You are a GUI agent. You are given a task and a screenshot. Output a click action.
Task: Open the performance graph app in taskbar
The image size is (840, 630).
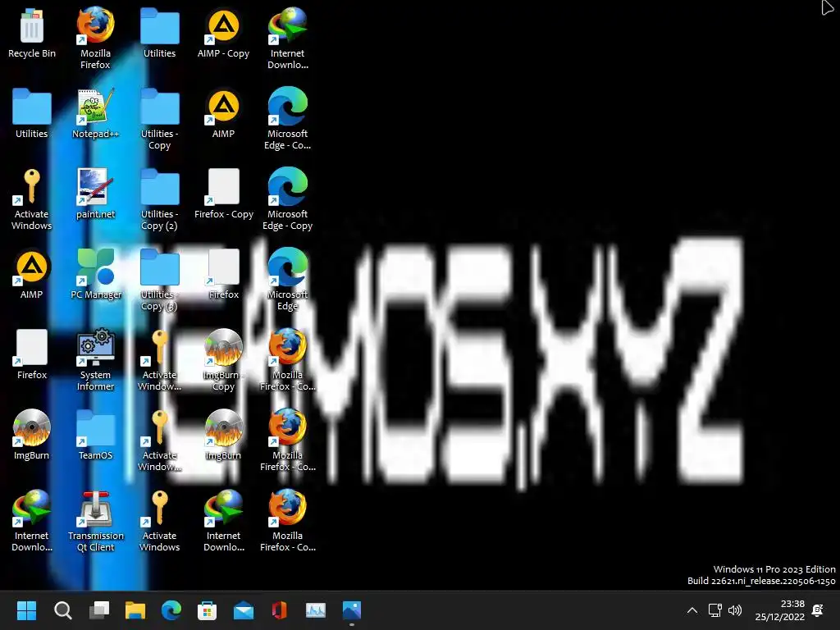pyautogui.click(x=316, y=610)
